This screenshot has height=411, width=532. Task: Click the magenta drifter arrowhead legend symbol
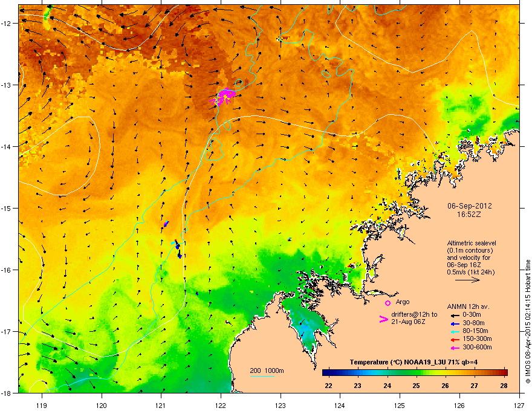click(383, 319)
